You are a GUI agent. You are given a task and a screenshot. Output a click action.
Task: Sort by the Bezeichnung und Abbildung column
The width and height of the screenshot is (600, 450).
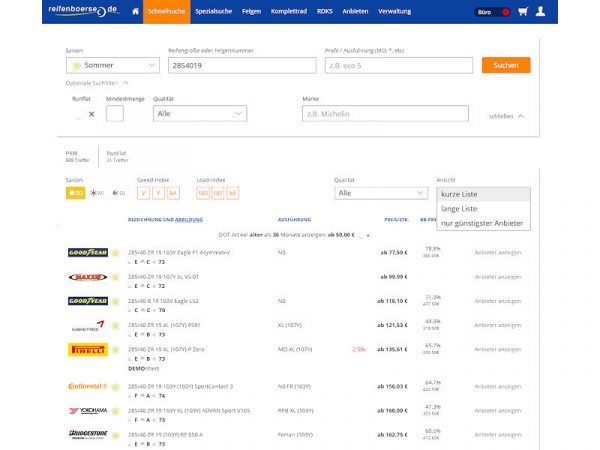click(165, 220)
